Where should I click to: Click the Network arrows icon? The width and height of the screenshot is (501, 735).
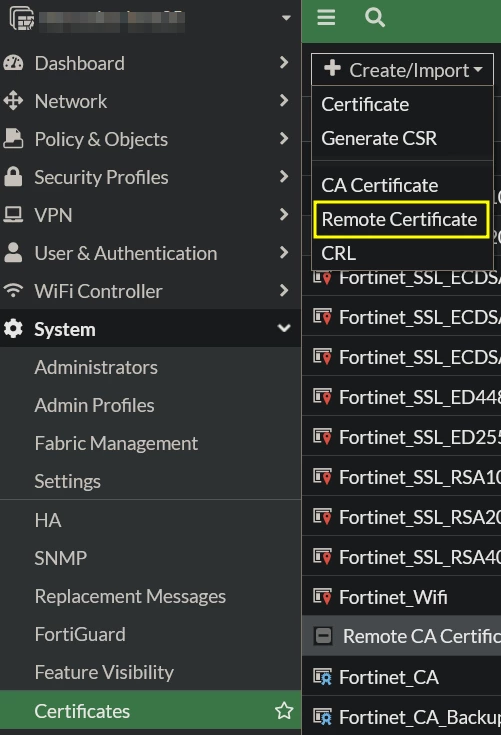click(x=13, y=101)
